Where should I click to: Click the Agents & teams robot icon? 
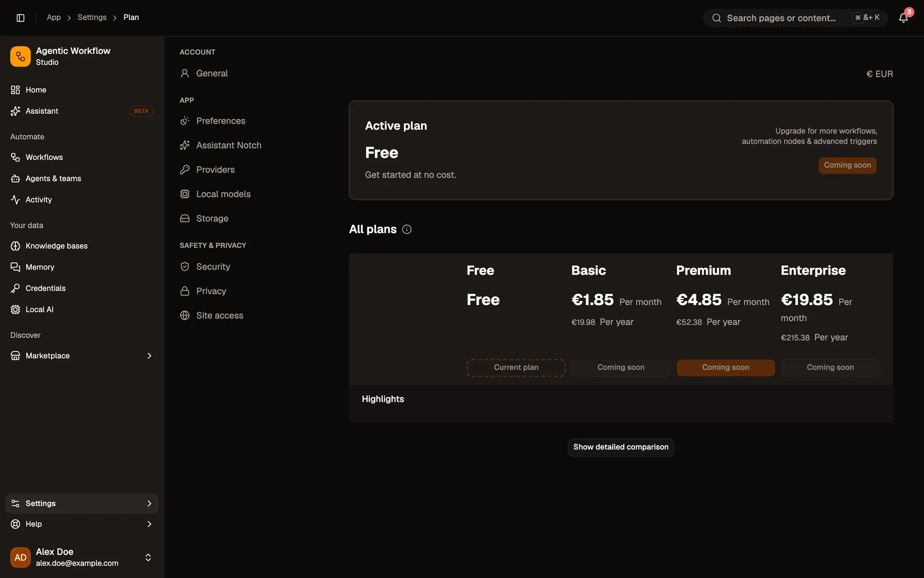15,178
